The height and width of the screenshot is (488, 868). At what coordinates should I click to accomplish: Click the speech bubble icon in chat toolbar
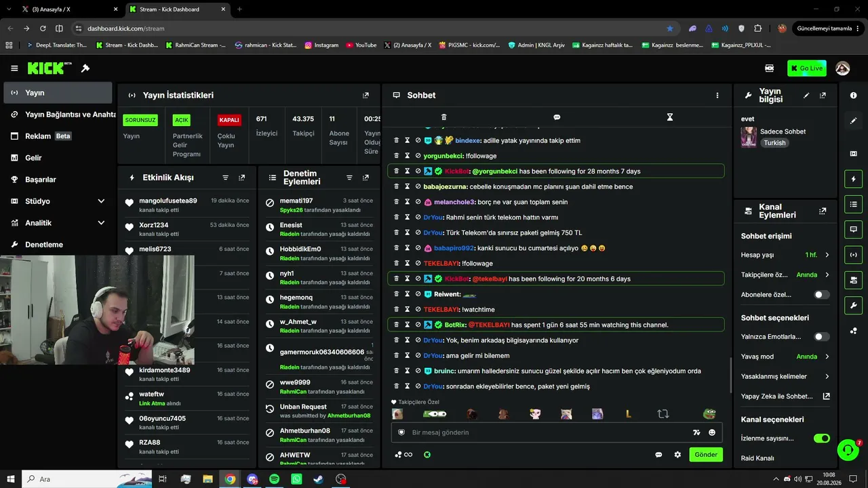click(557, 117)
